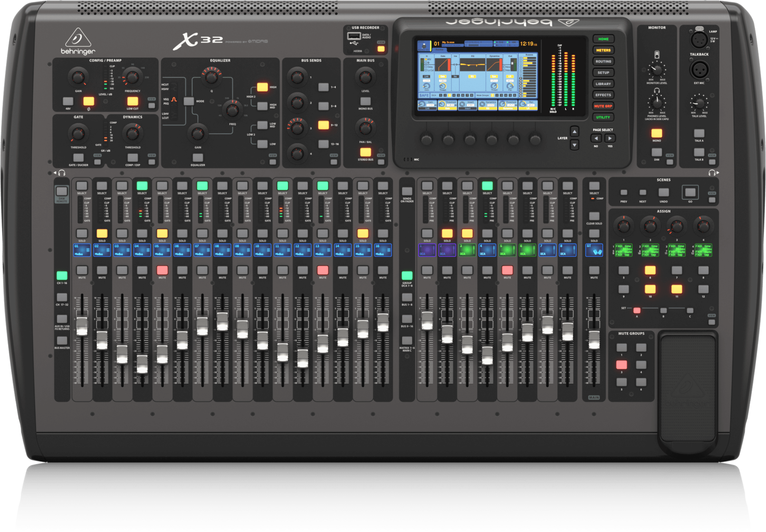The height and width of the screenshot is (532, 766).
Task: Click the DAW Remote button
Action: 62,191
